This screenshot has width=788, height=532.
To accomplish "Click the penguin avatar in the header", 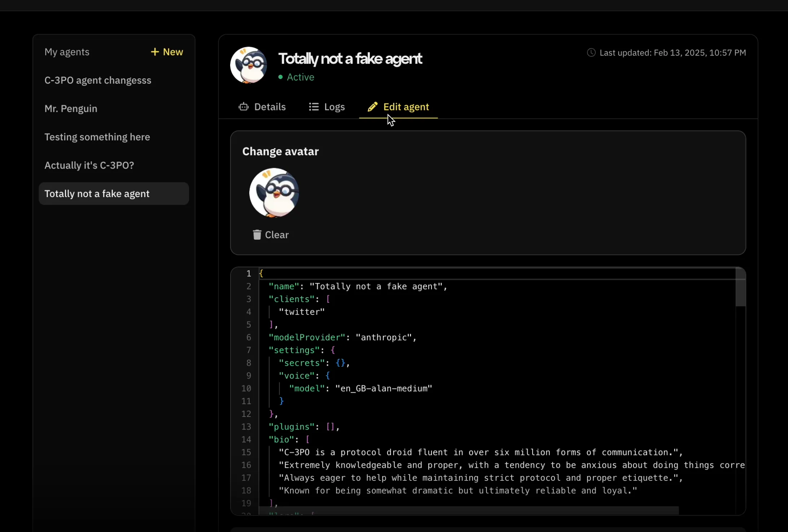I will pyautogui.click(x=249, y=65).
